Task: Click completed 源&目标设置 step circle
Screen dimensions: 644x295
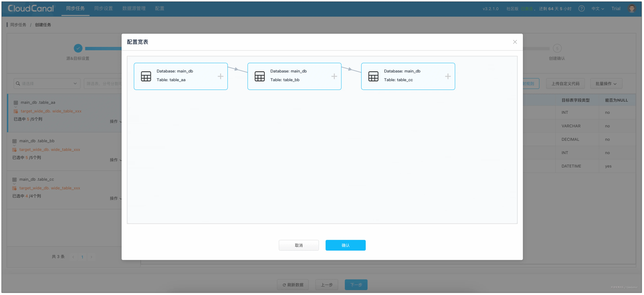Action: pyautogui.click(x=78, y=48)
